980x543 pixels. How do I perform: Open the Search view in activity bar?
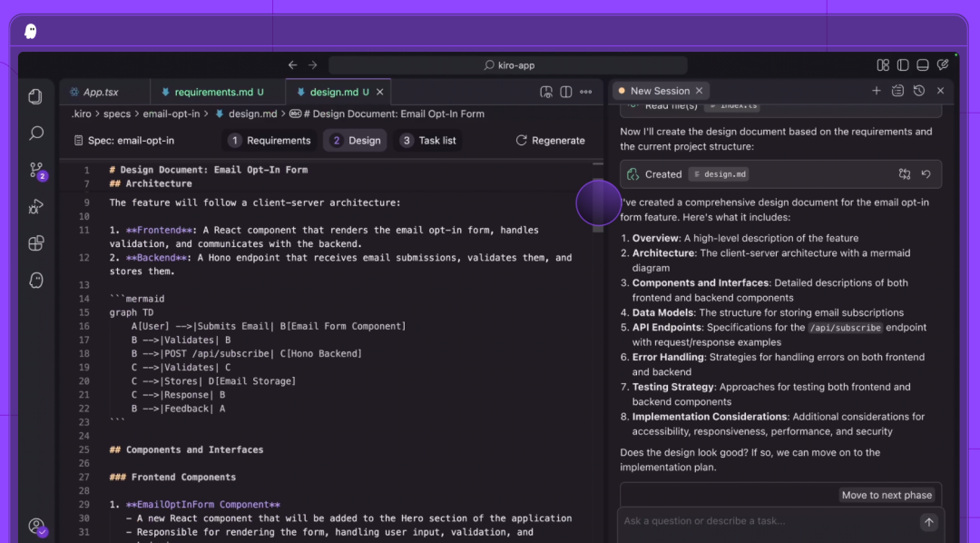coord(35,133)
